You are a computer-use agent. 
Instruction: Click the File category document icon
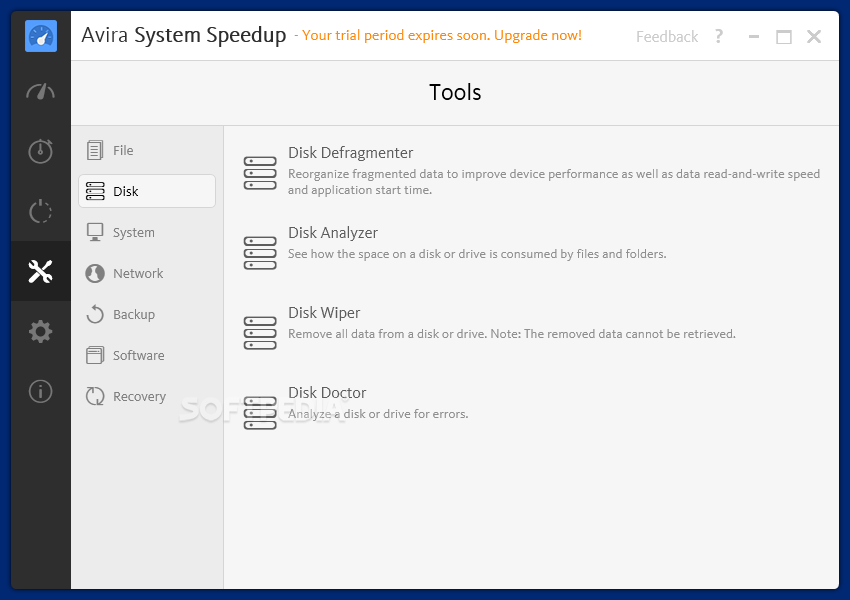pos(95,150)
